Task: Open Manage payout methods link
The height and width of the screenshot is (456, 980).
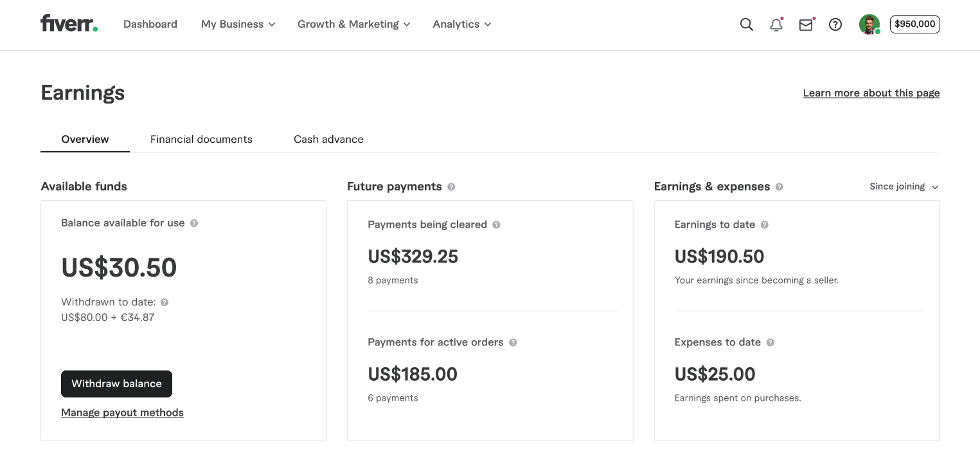Action: click(122, 413)
